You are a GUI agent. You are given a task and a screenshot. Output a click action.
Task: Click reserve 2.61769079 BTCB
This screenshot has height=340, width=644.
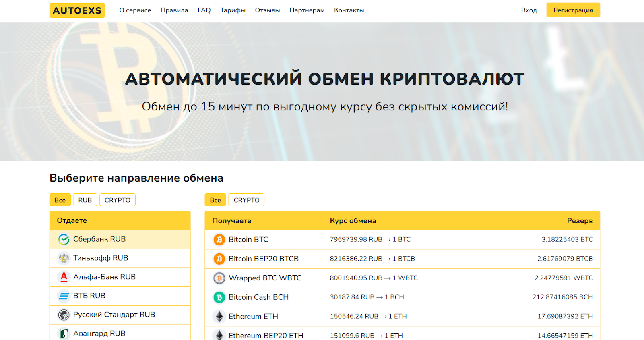click(565, 259)
